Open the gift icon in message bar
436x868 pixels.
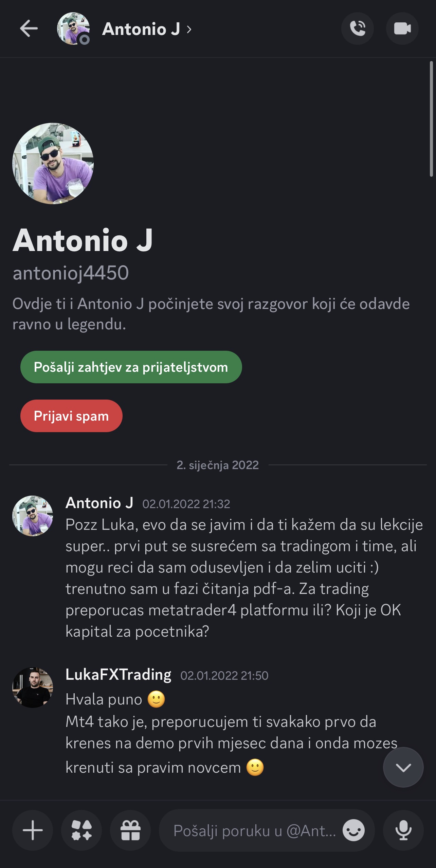coord(130,830)
